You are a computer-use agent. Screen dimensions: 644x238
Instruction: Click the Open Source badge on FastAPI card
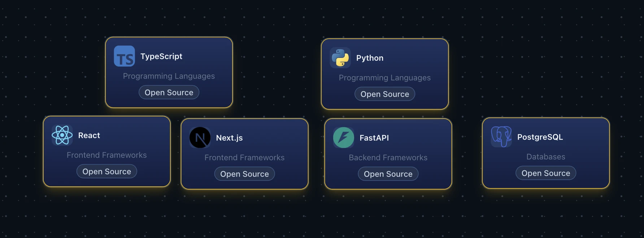point(388,174)
